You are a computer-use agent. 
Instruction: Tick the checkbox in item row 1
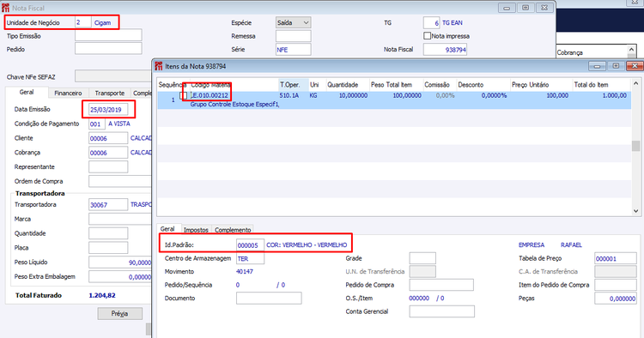pos(184,95)
